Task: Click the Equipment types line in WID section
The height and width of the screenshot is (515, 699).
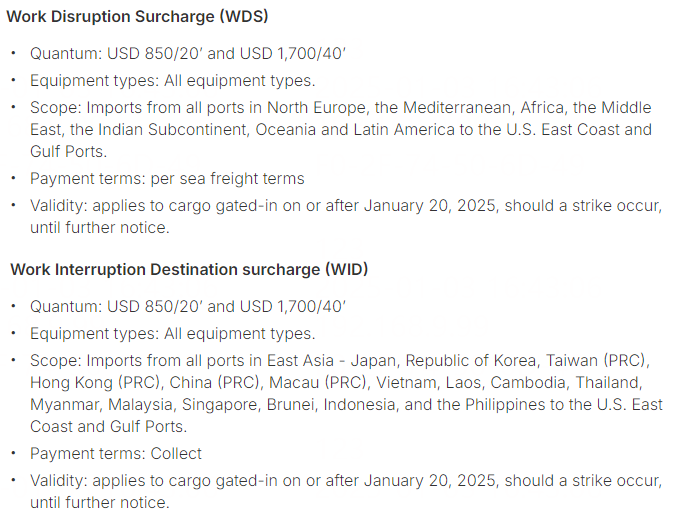Action: coord(172,333)
